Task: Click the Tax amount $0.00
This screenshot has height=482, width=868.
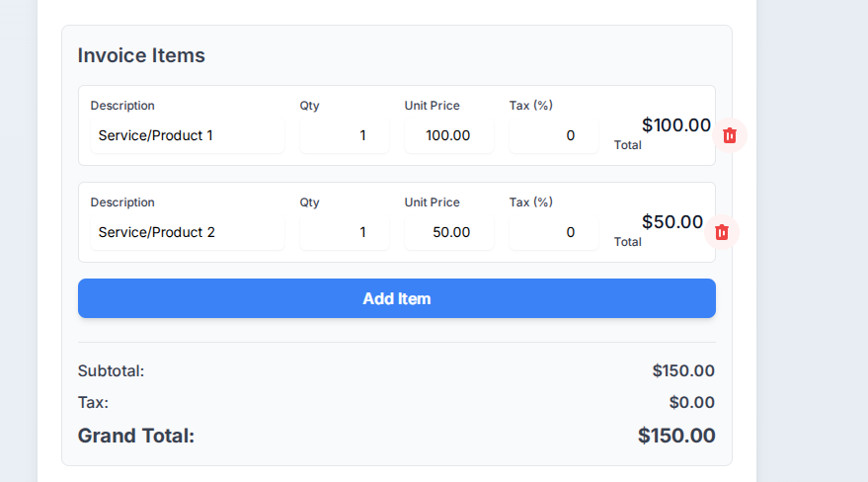Action: (x=691, y=402)
